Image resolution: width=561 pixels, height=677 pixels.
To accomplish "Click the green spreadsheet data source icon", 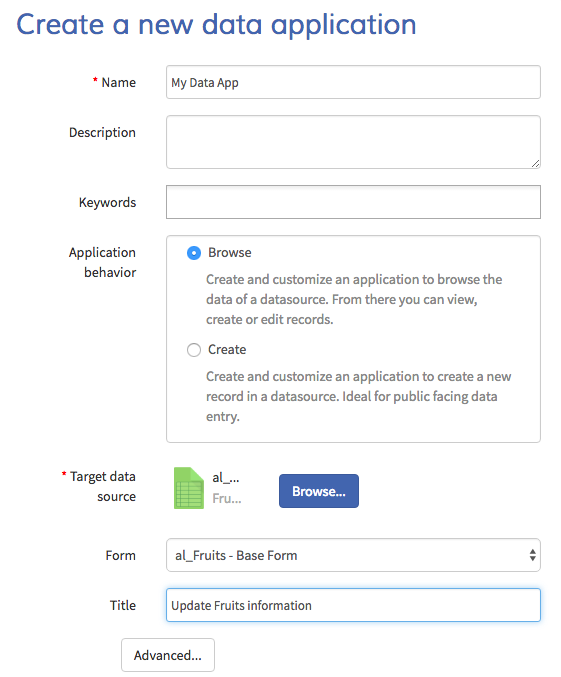I will click(x=189, y=488).
